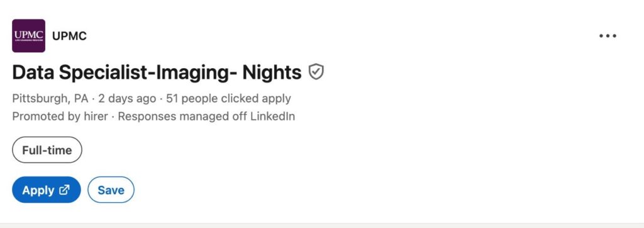Click the Save text inside outlined button

(111, 190)
